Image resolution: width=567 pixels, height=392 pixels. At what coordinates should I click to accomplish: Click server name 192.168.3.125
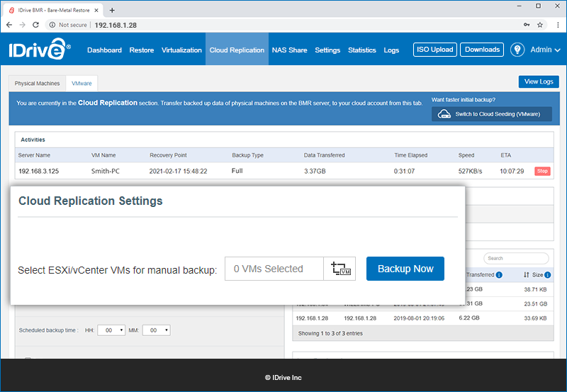(x=39, y=171)
